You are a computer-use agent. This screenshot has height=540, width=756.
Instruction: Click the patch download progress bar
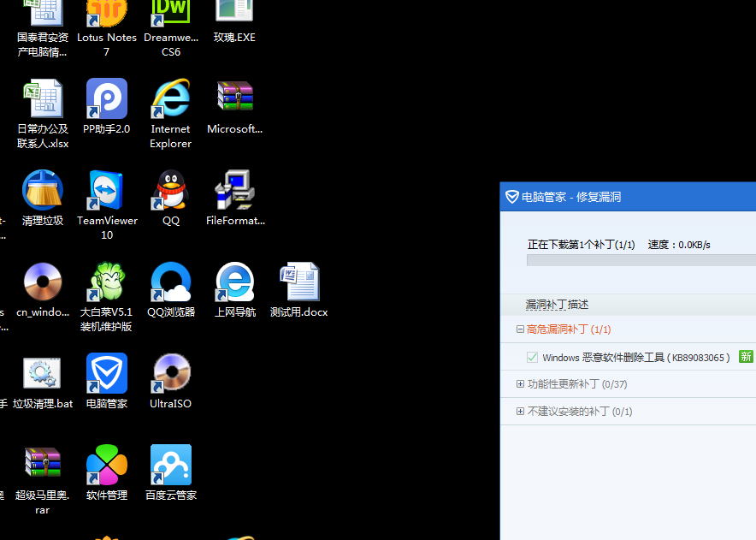pos(641,261)
